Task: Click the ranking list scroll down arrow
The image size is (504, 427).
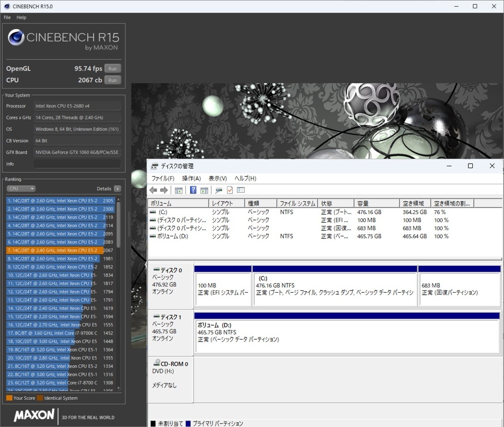Action: (x=118, y=388)
